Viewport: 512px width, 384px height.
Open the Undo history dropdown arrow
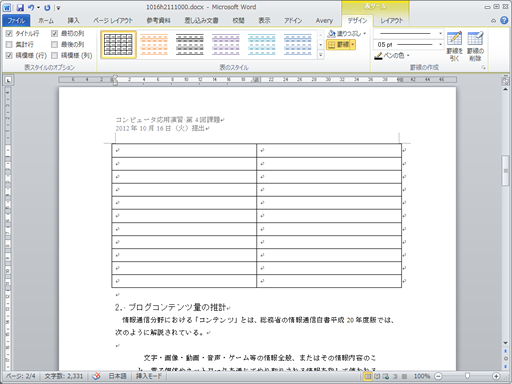(x=38, y=7)
